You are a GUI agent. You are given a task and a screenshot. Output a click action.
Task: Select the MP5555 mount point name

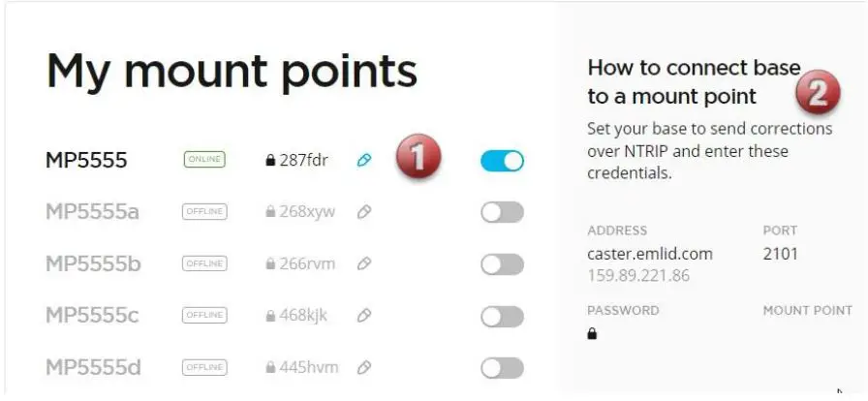click(x=86, y=161)
